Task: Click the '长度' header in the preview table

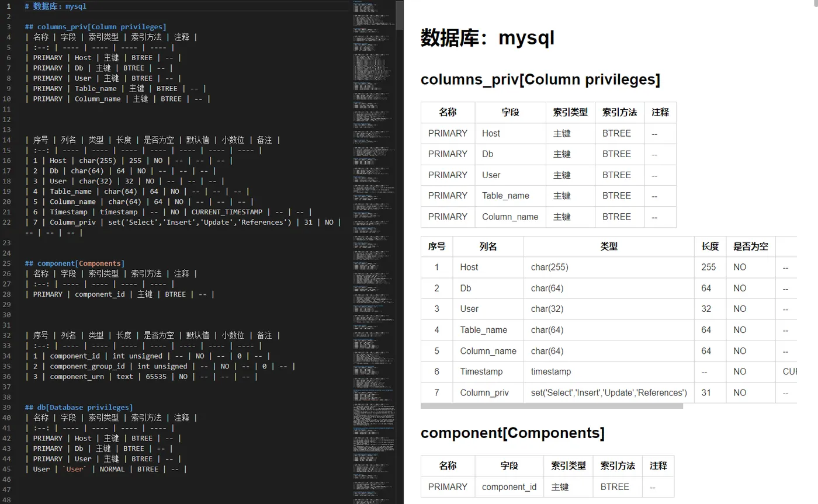Action: click(710, 246)
